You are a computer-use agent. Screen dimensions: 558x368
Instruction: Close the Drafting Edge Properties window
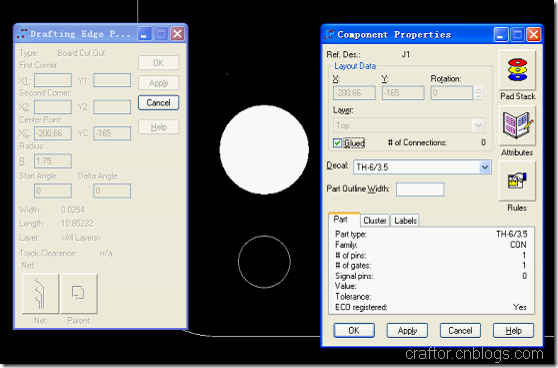[x=177, y=34]
